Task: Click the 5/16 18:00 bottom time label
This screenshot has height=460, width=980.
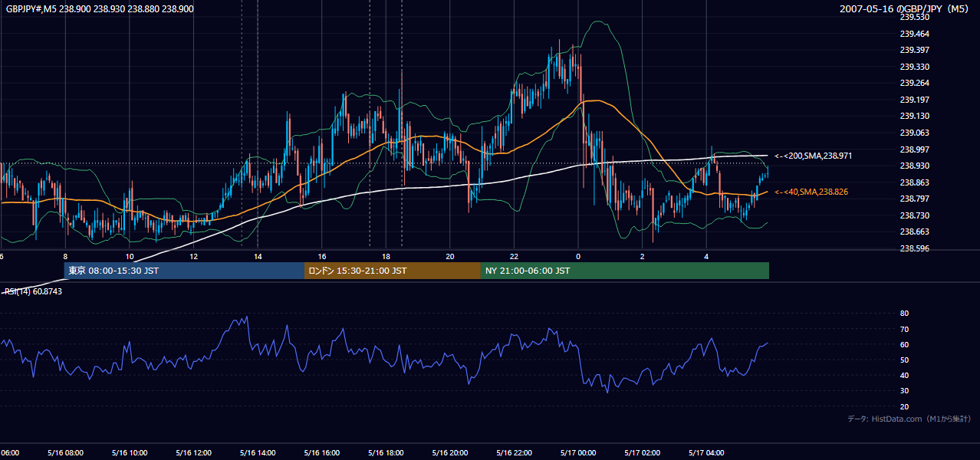Action: click(x=386, y=453)
